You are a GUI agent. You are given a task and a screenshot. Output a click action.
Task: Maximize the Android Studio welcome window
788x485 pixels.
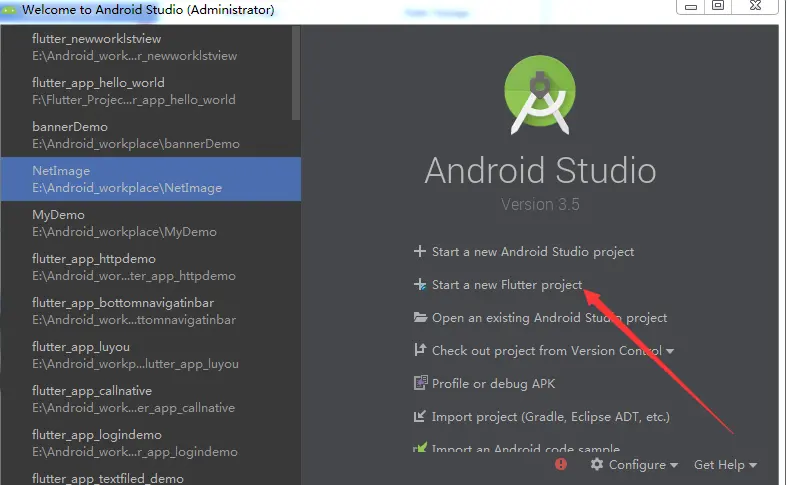coord(718,6)
